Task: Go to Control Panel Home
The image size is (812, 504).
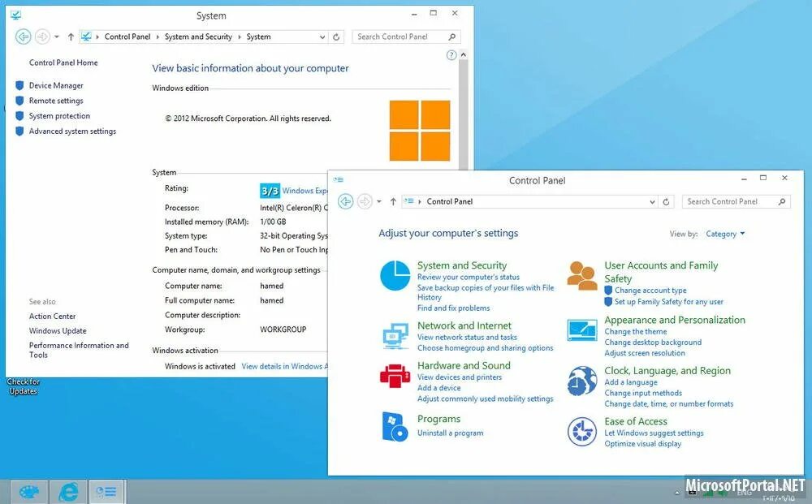Action: click(63, 62)
